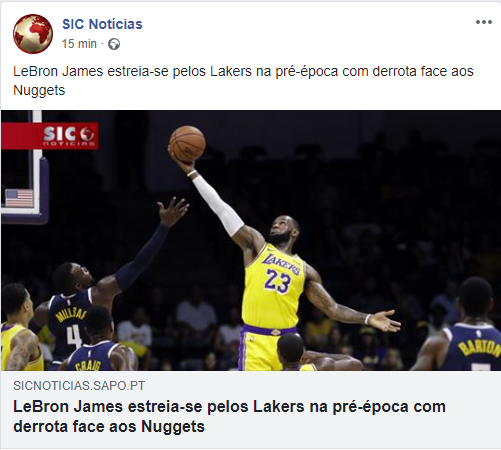This screenshot has height=450, width=501.
Task: Open the SIC Notícias page name link
Action: (102, 24)
